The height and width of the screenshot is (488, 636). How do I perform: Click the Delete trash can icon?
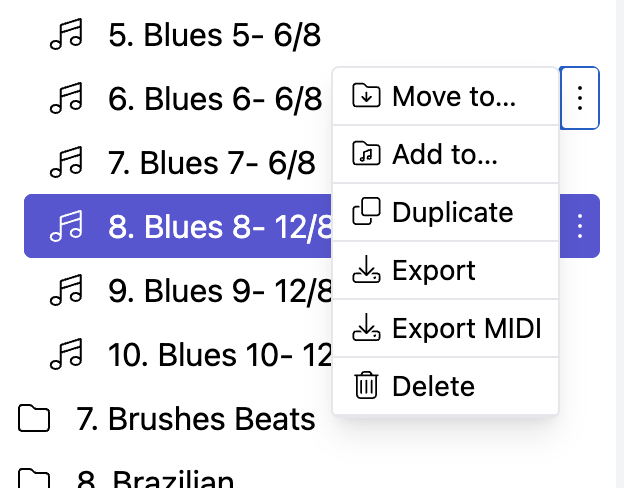pos(367,386)
